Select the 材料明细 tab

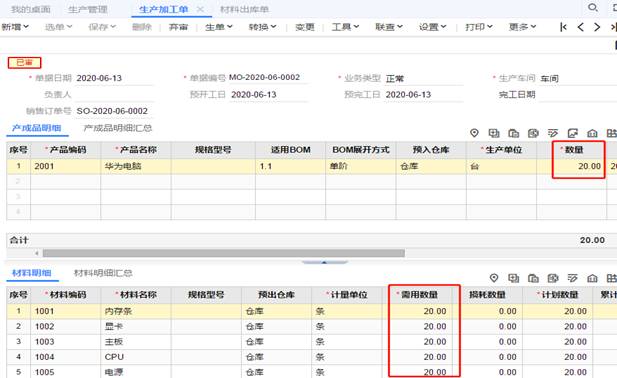(x=31, y=273)
